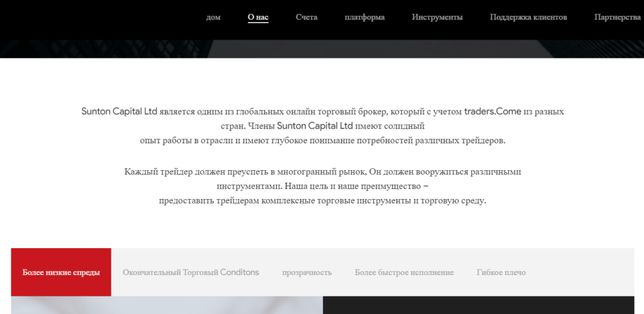Go to the Счета page
644x314 pixels.
(306, 17)
